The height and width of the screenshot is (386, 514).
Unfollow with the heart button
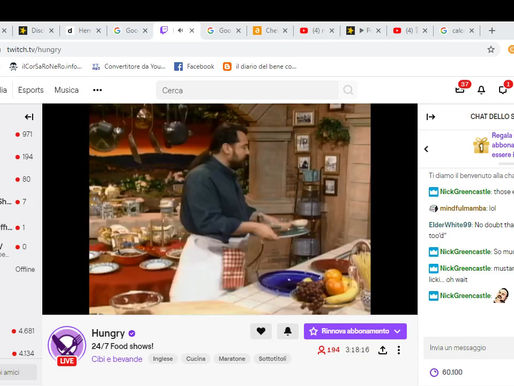[261, 331]
